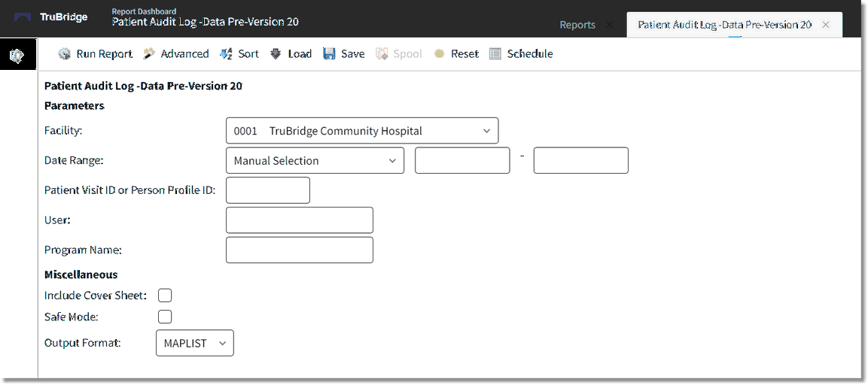Click the Save floppy disk icon
868x385 pixels.
tap(329, 54)
